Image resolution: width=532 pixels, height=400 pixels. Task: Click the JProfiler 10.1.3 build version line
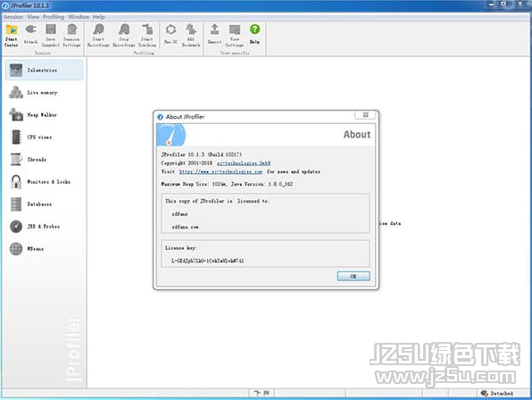[x=201, y=154]
